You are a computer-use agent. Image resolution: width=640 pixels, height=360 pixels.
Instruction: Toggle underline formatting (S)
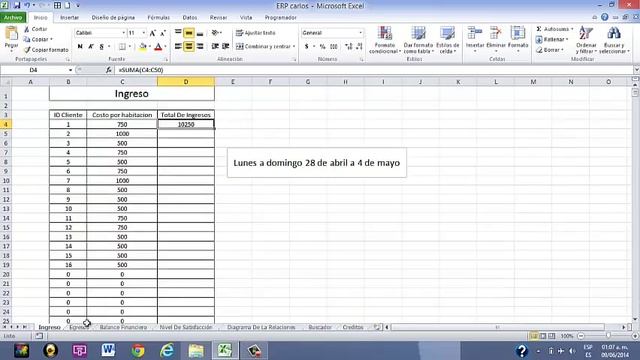(102, 47)
